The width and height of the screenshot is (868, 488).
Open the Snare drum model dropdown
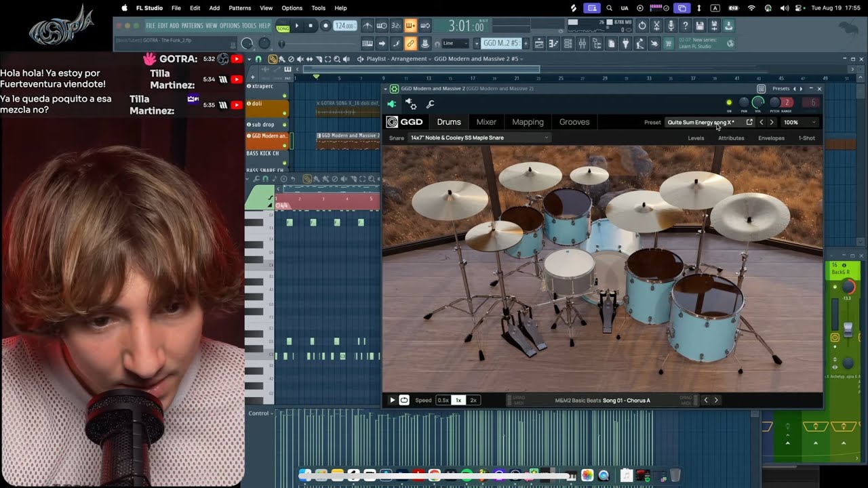click(x=479, y=138)
